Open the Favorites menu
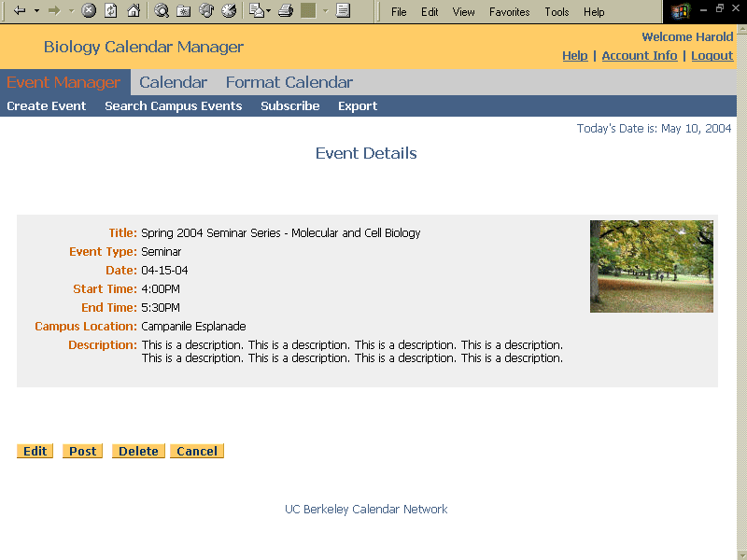The height and width of the screenshot is (560, 747). tap(509, 12)
